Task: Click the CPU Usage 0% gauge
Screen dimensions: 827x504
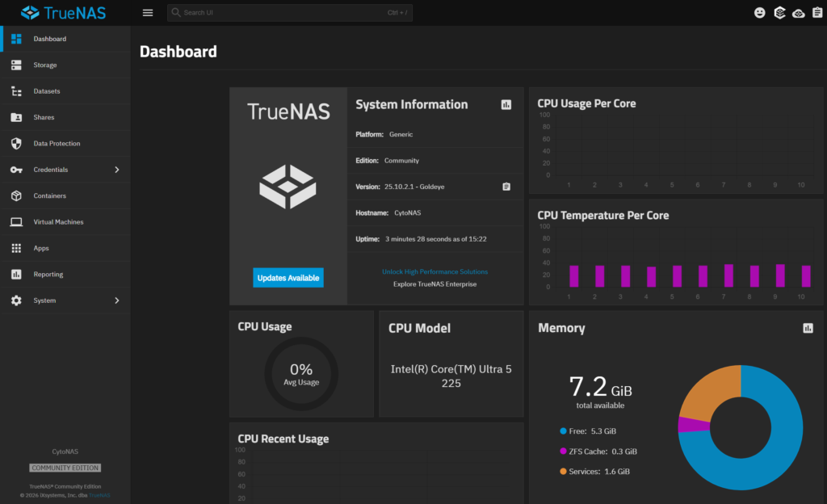Action: click(301, 374)
